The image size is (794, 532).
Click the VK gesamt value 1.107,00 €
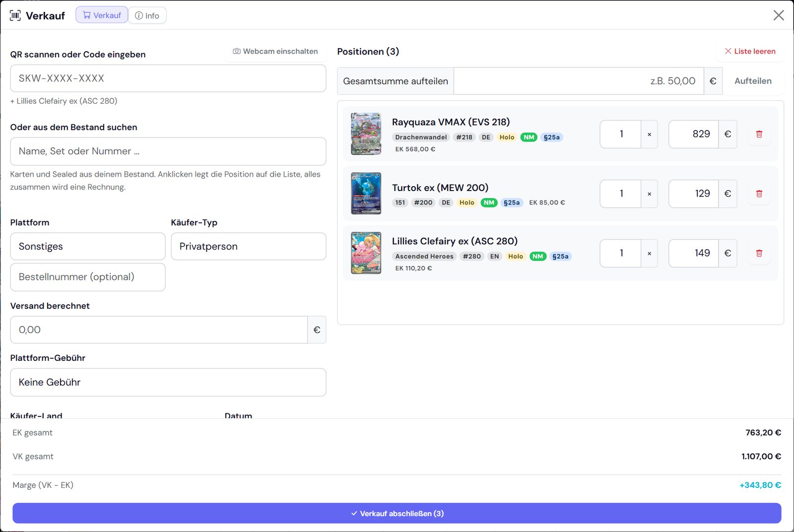[761, 456]
